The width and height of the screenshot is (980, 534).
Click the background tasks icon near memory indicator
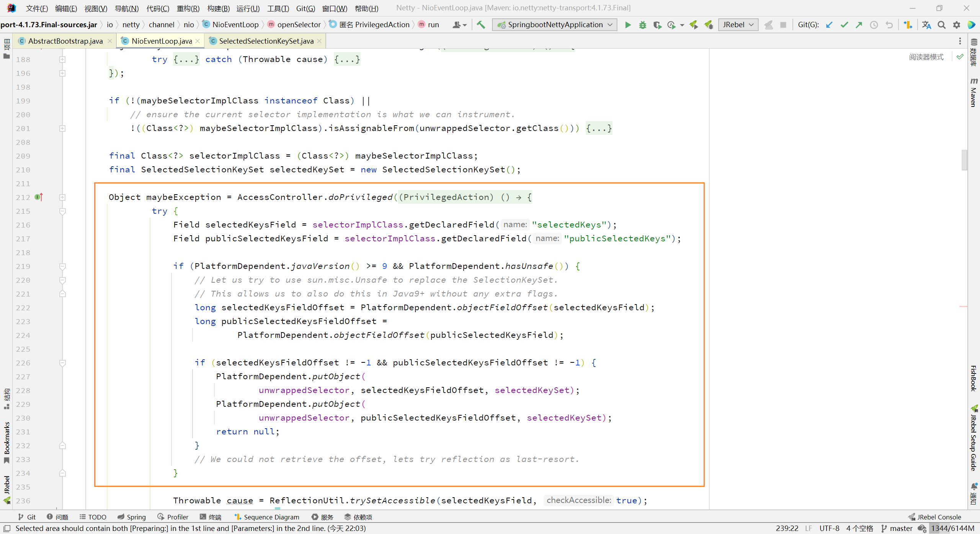922,529
